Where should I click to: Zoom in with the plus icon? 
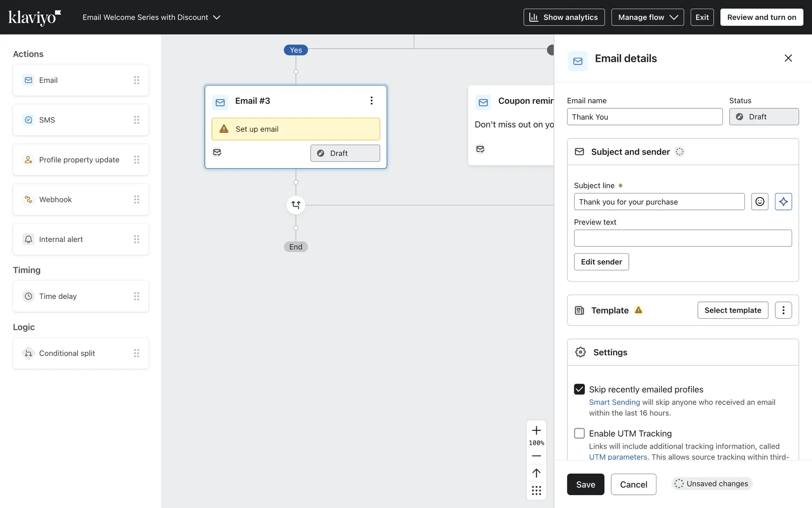click(x=536, y=431)
